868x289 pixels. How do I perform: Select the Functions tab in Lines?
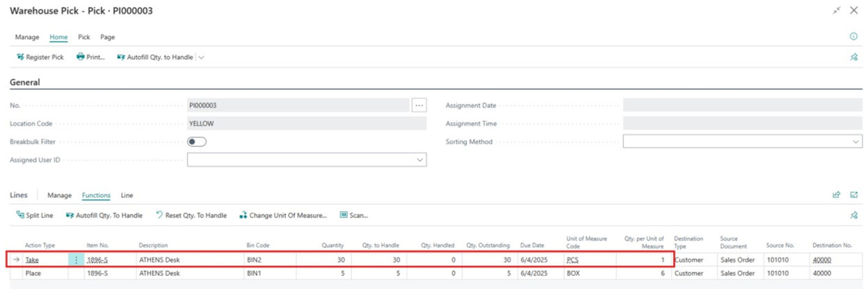(96, 195)
